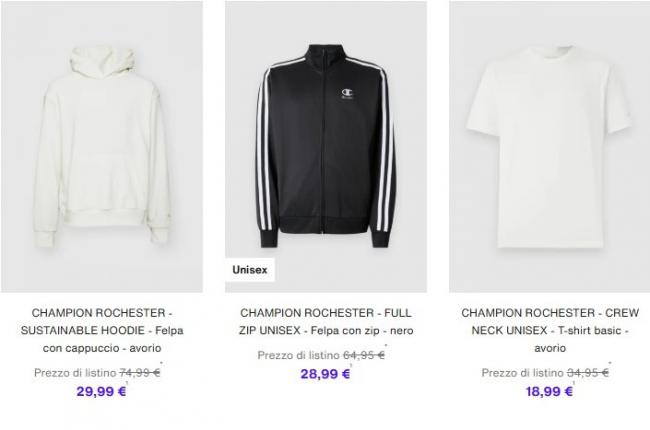Viewport: 650px width, 430px height.
Task: Open 'CHAMPION ROCHESTER - FULL' title line
Action: click(x=326, y=313)
